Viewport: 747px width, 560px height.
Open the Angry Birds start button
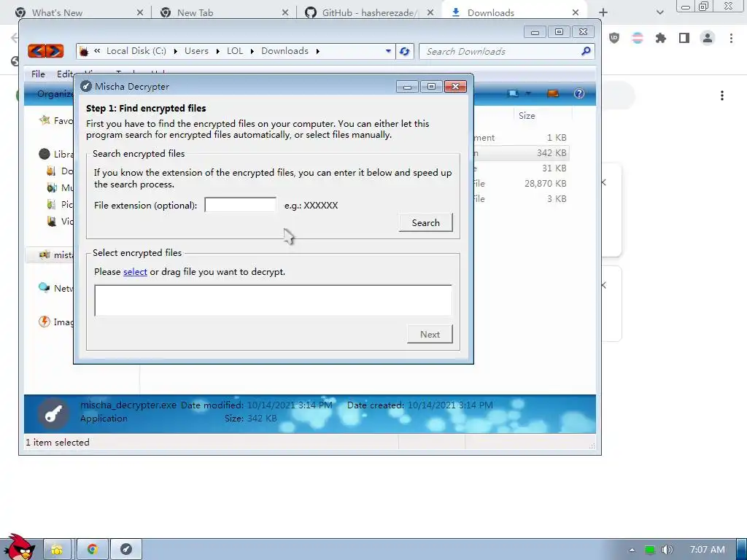(x=19, y=548)
